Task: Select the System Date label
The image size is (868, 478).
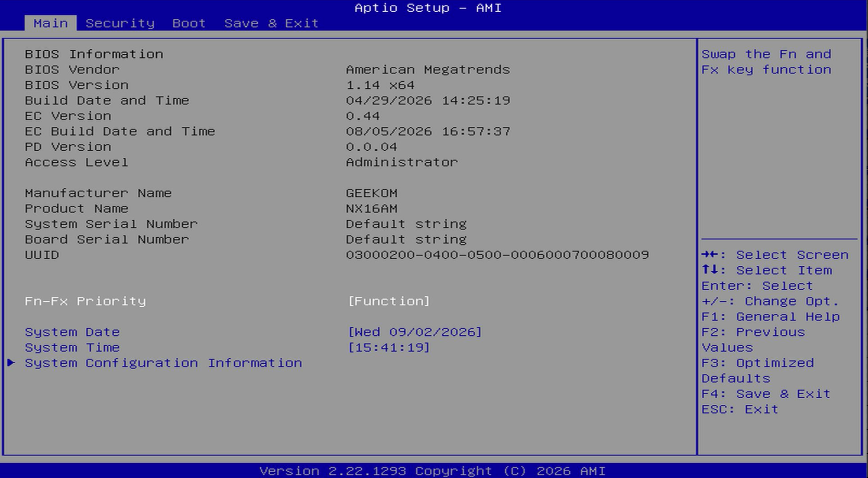Action: (72, 332)
